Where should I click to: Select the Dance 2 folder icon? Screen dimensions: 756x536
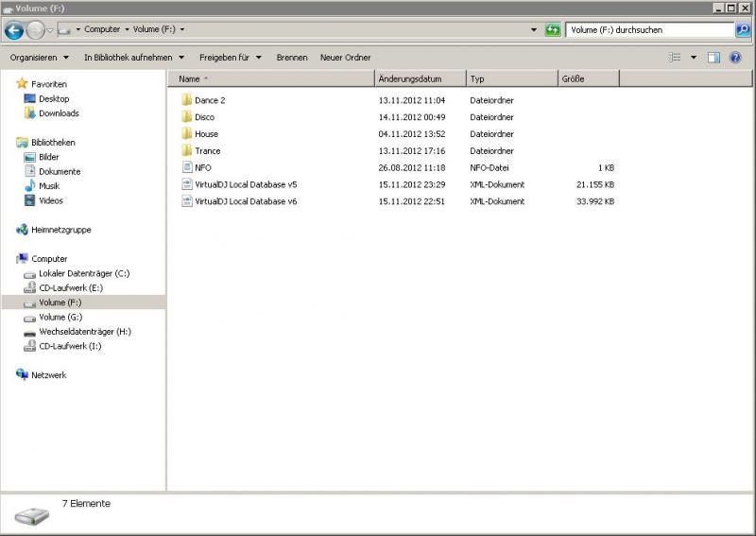click(187, 100)
